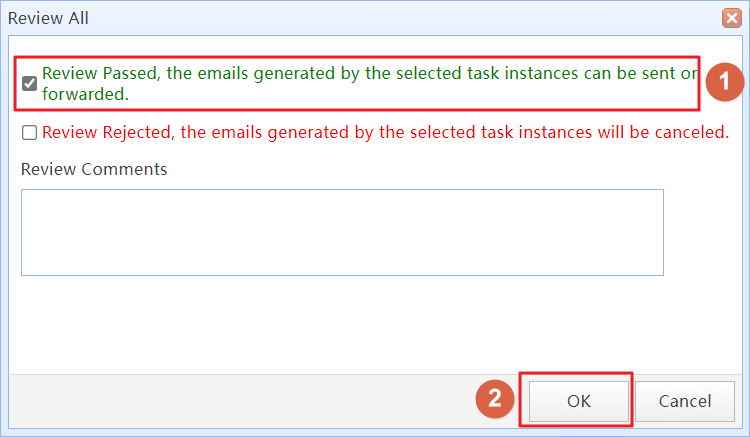Hit the OK button highlighted in red

point(579,401)
